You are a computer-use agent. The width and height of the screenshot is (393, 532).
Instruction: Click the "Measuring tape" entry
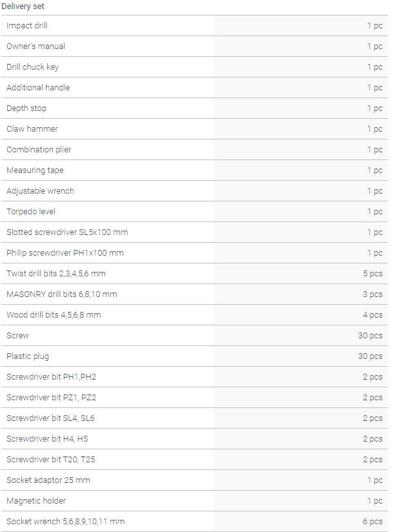point(35,170)
